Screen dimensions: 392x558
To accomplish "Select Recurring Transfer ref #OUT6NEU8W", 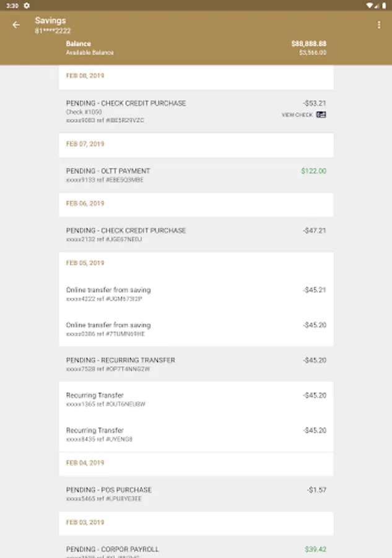I will click(196, 399).
